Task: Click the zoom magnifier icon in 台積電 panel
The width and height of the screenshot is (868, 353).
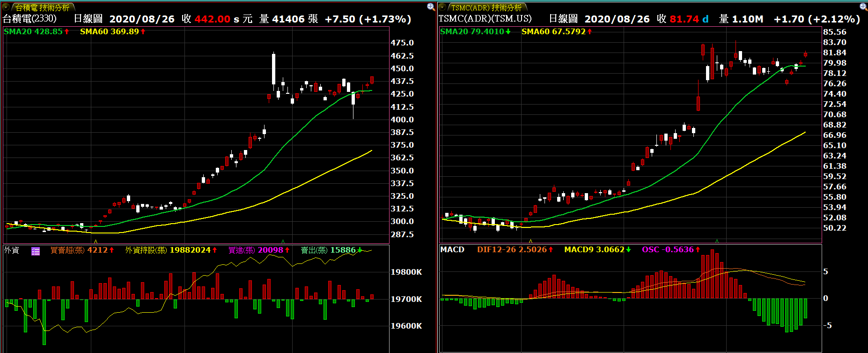Action: [x=431, y=7]
